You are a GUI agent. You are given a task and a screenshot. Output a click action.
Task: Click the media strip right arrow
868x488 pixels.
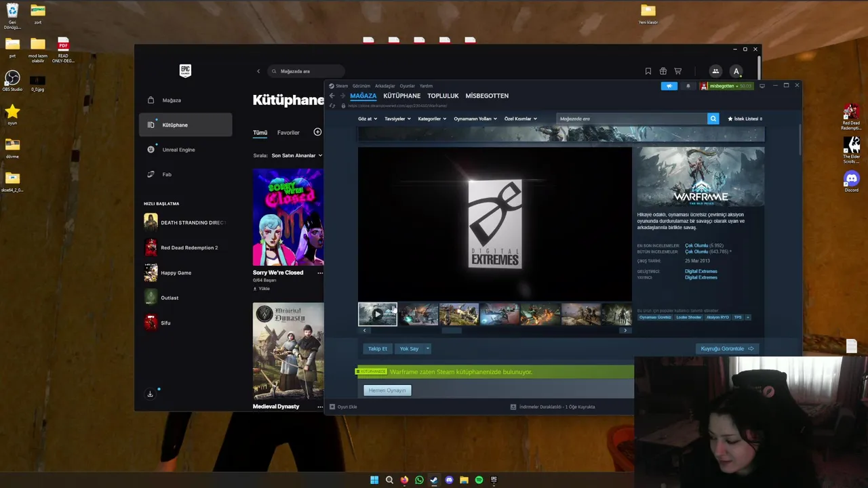(x=625, y=331)
